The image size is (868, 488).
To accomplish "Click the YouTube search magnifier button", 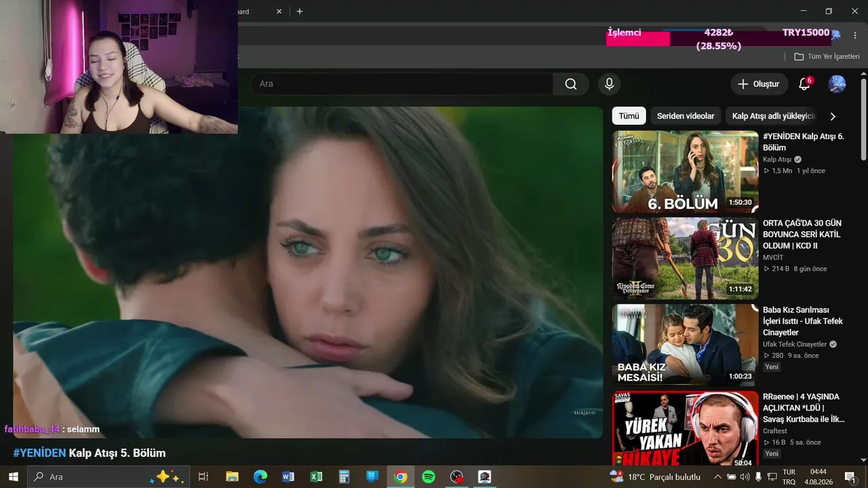I will click(x=571, y=84).
